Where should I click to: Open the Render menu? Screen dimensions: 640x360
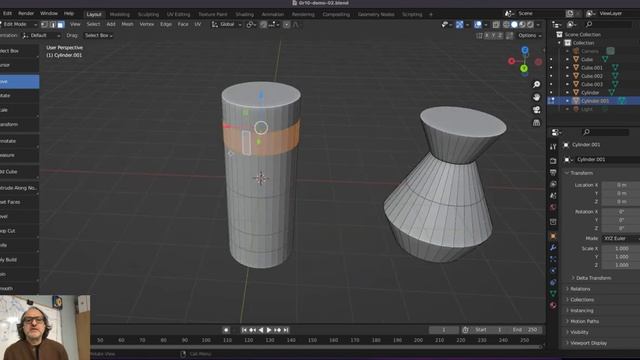(26, 13)
